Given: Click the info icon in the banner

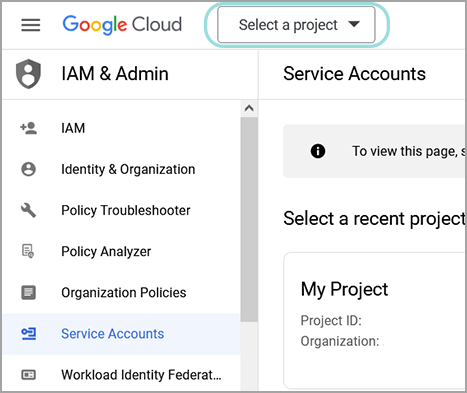Looking at the screenshot, I should [318, 151].
